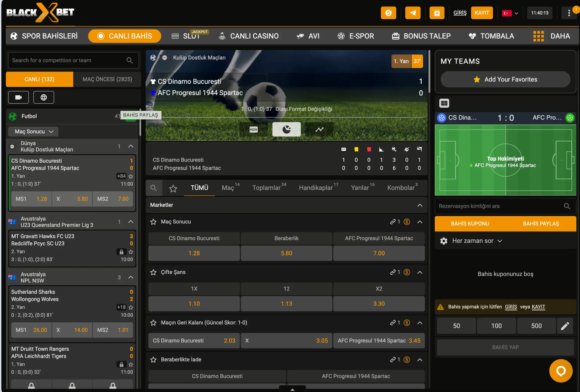Open the Her zaman sor dropdown
This screenshot has width=580, height=392.
tap(477, 241)
